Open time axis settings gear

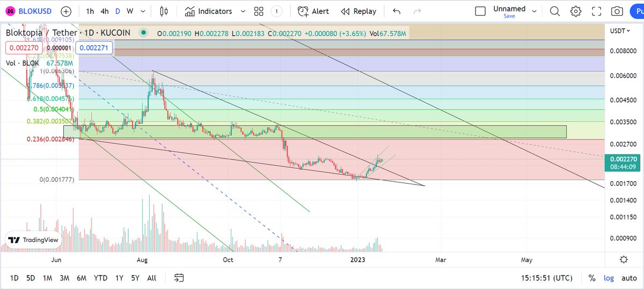click(x=624, y=260)
